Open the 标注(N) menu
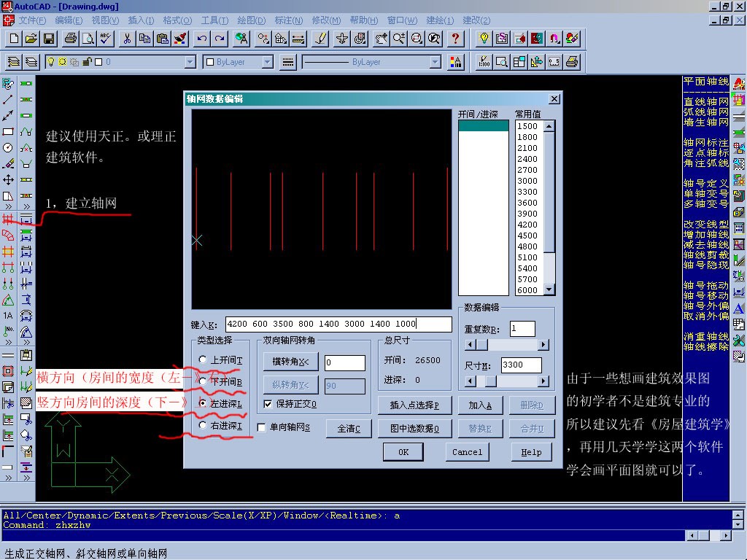The height and width of the screenshot is (560, 747). tap(289, 20)
